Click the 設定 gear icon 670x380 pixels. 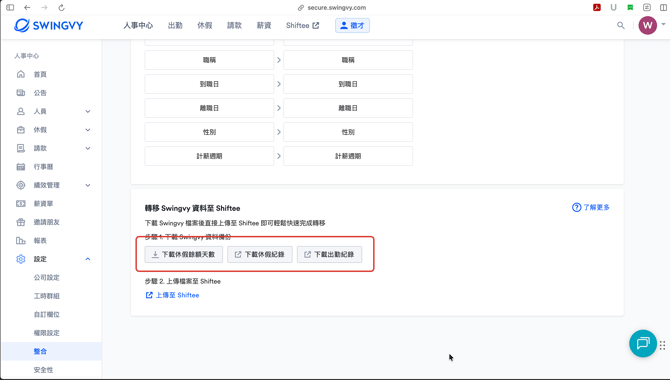pos(21,259)
